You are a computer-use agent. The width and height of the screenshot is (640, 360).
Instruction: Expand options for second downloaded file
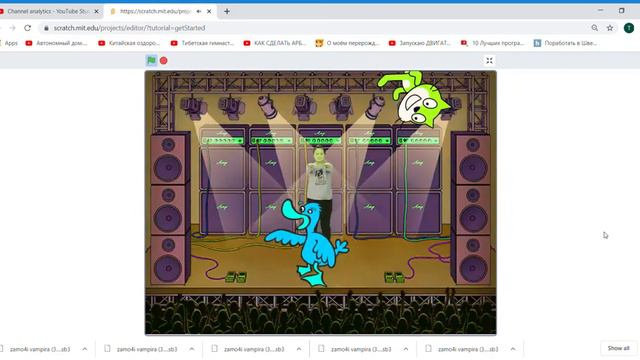[192, 349]
